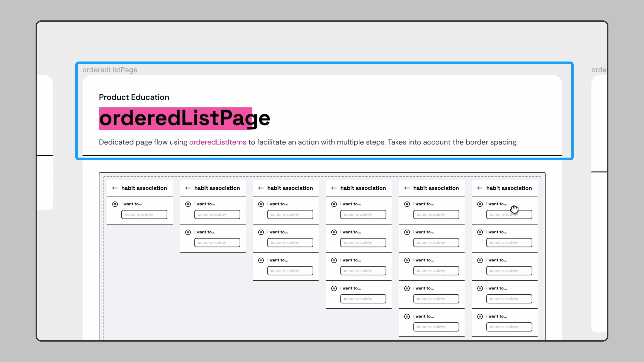
Task: Remove first item in second habit column
Action: point(188,204)
